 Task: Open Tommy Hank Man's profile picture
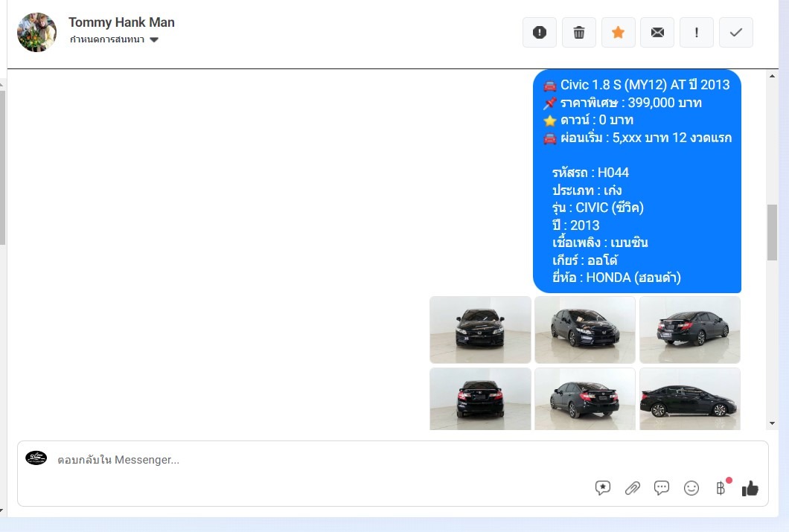click(x=36, y=32)
